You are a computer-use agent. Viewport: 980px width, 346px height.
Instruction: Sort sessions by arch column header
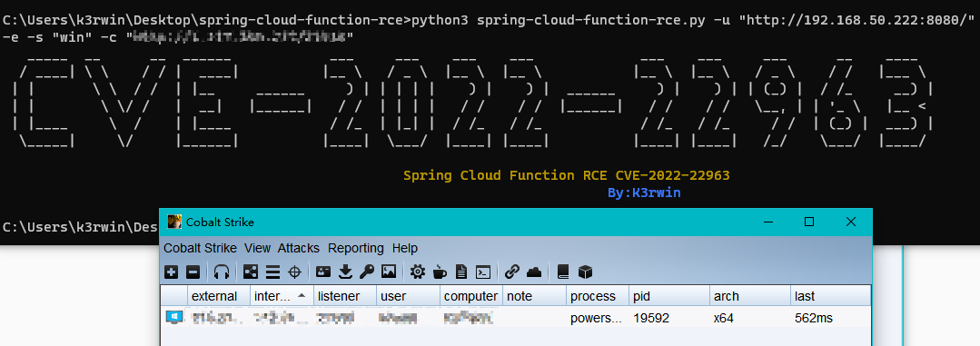pos(750,296)
